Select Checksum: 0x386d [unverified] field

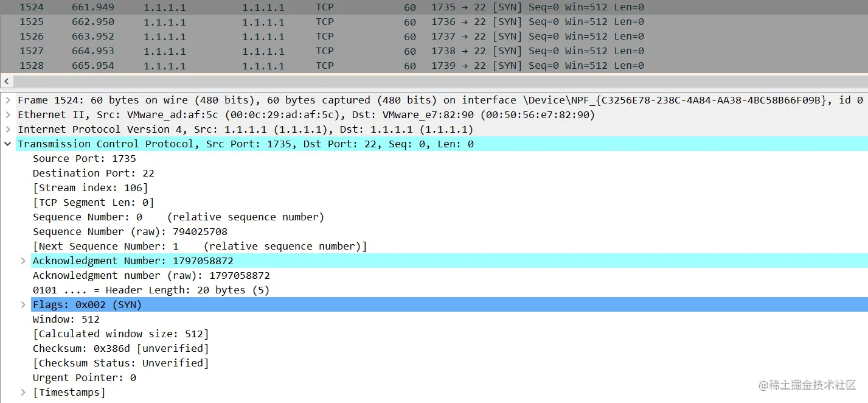(121, 349)
